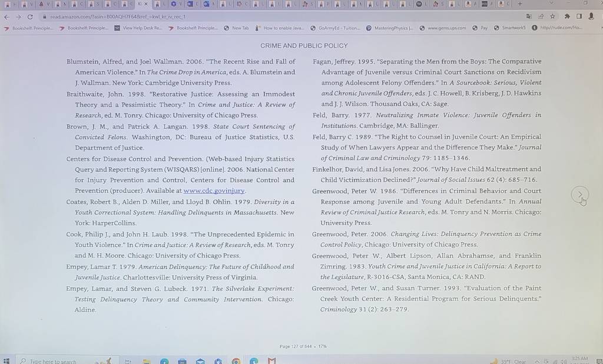Click the Braithwaite, John 1998 reference

point(180,105)
